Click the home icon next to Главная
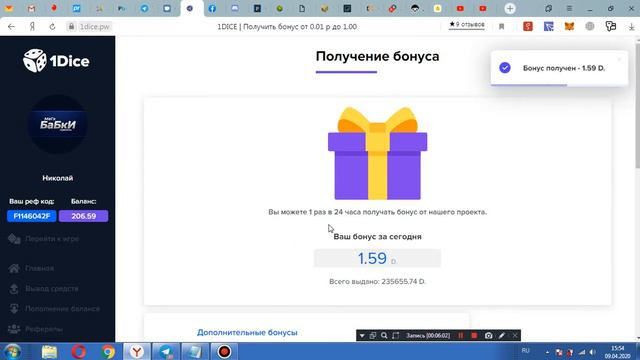This screenshot has height=360, width=640. coord(14,268)
